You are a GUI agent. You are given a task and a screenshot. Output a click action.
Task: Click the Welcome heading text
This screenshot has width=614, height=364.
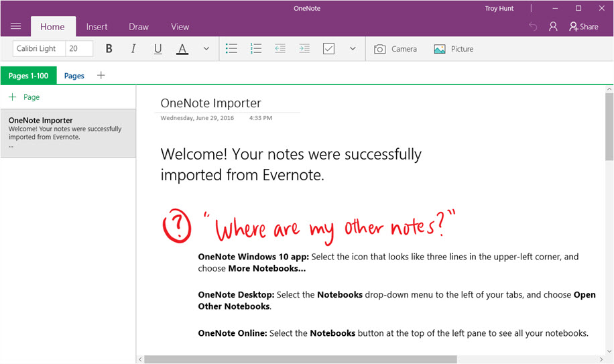point(291,164)
